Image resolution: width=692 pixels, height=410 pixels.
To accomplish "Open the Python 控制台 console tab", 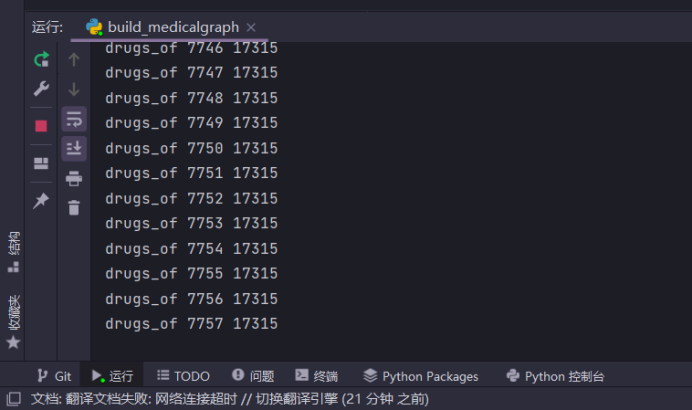I will pos(555,376).
